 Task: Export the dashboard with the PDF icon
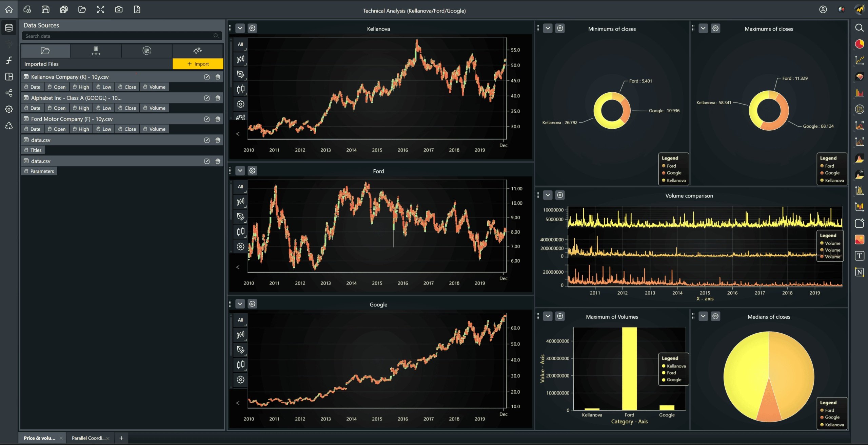137,10
